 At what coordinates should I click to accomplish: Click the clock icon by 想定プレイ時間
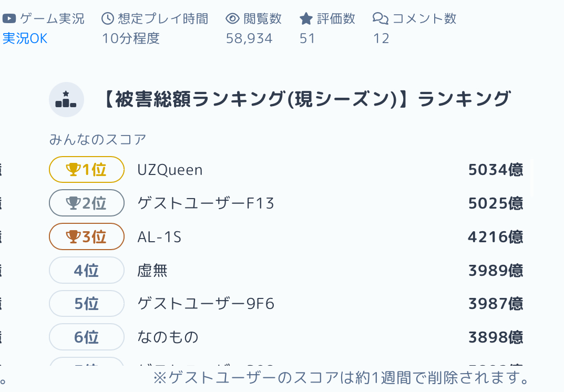[108, 19]
